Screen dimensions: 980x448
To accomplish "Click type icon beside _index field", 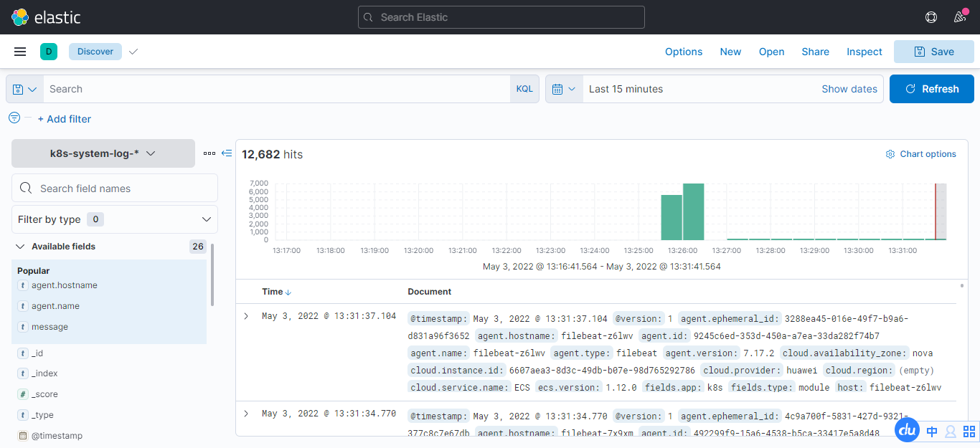I will pyautogui.click(x=22, y=373).
